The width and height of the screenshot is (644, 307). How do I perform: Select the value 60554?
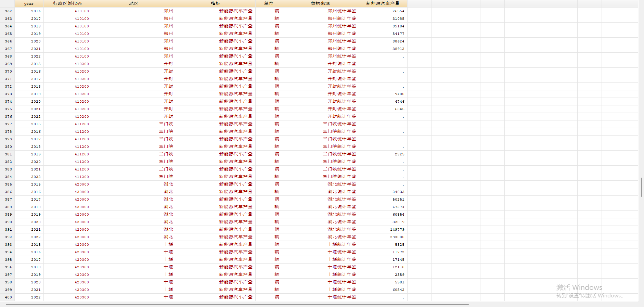pos(398,215)
